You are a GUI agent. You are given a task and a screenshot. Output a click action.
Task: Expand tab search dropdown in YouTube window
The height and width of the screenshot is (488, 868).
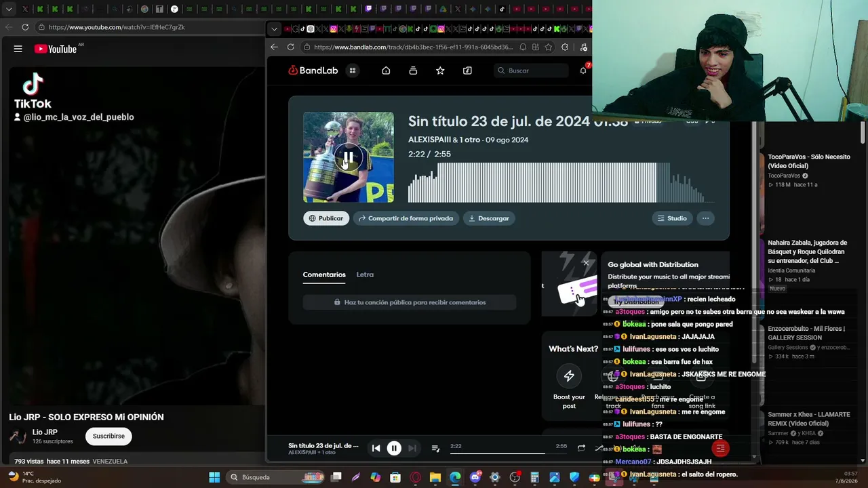pos(9,9)
